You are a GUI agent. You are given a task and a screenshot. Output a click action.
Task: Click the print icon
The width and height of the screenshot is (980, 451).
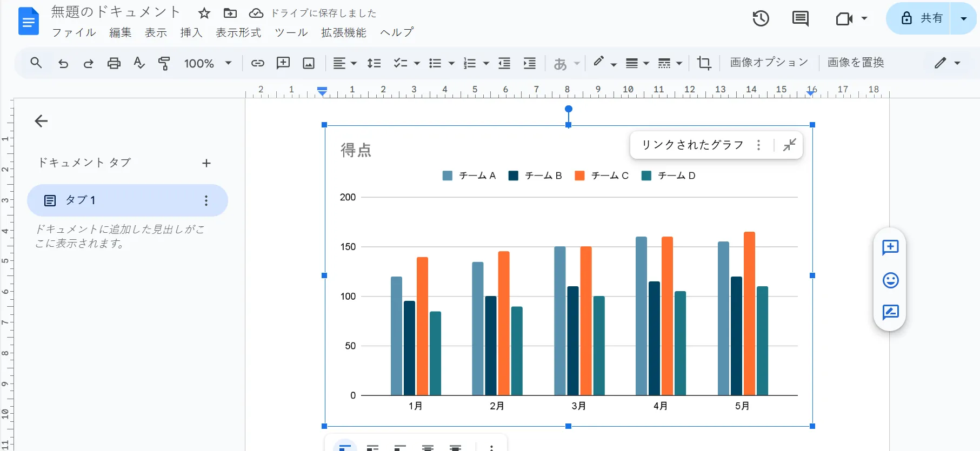114,63
